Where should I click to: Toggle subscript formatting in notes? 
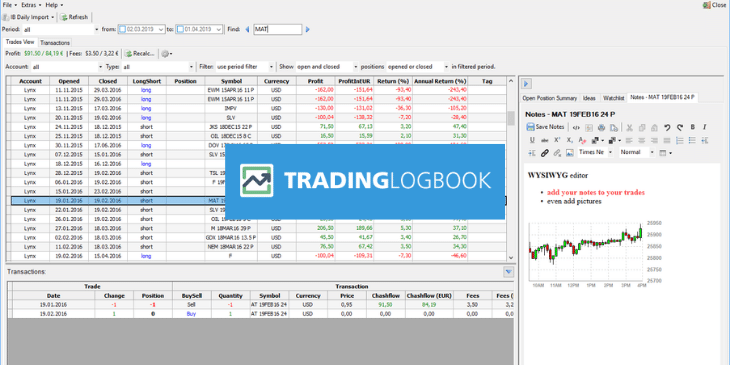(569, 140)
